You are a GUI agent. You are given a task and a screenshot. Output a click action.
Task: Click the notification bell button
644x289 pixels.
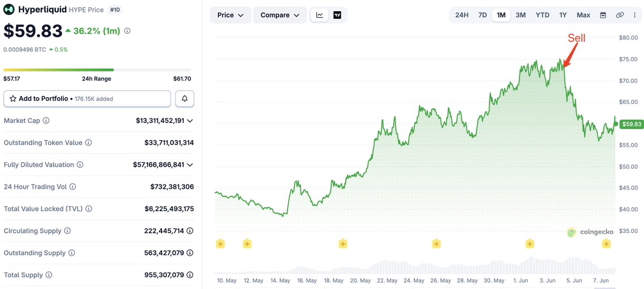185,99
